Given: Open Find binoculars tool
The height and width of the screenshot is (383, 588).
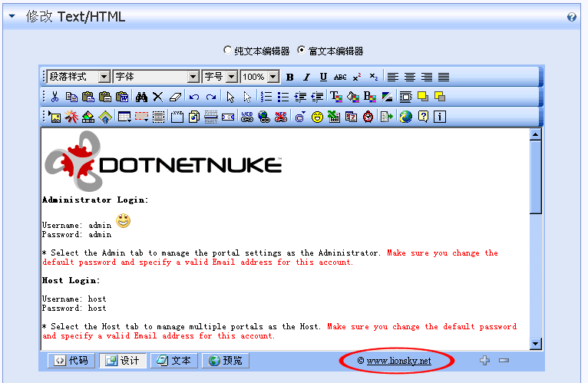Looking at the screenshot, I should pyautogui.click(x=141, y=97).
